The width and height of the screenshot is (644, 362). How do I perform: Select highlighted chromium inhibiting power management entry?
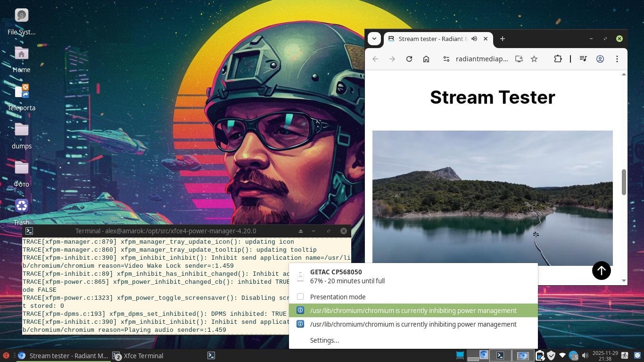(x=413, y=311)
